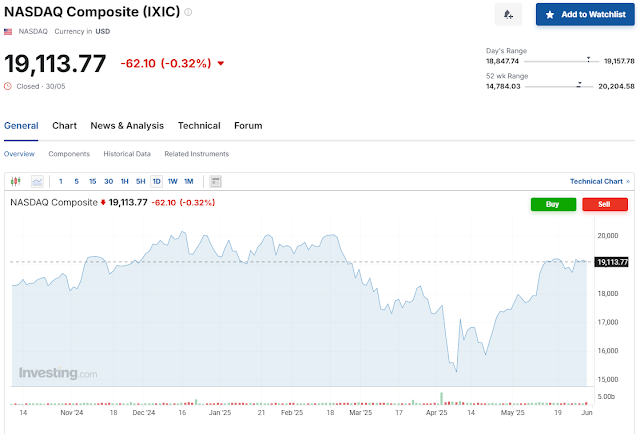Open the Chart tab

coord(64,126)
